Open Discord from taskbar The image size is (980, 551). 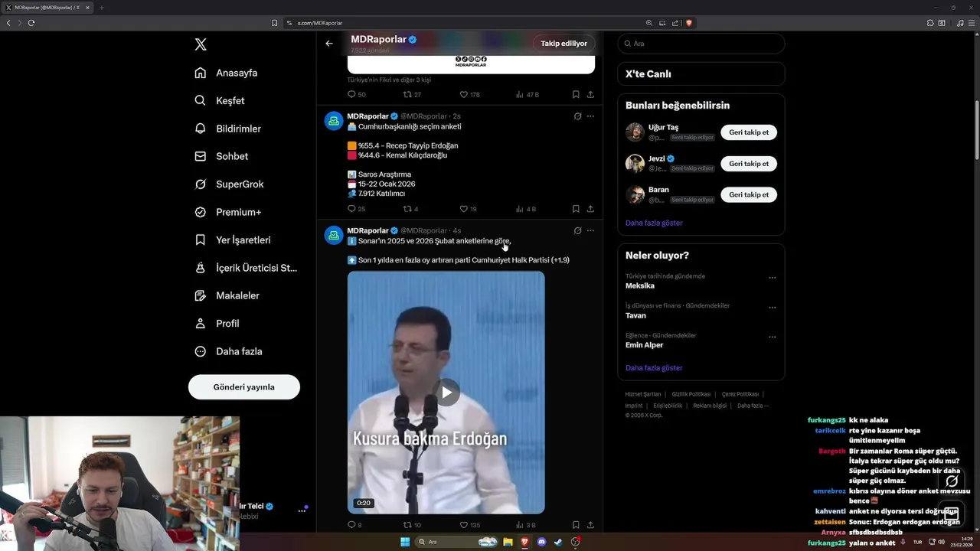(x=541, y=542)
